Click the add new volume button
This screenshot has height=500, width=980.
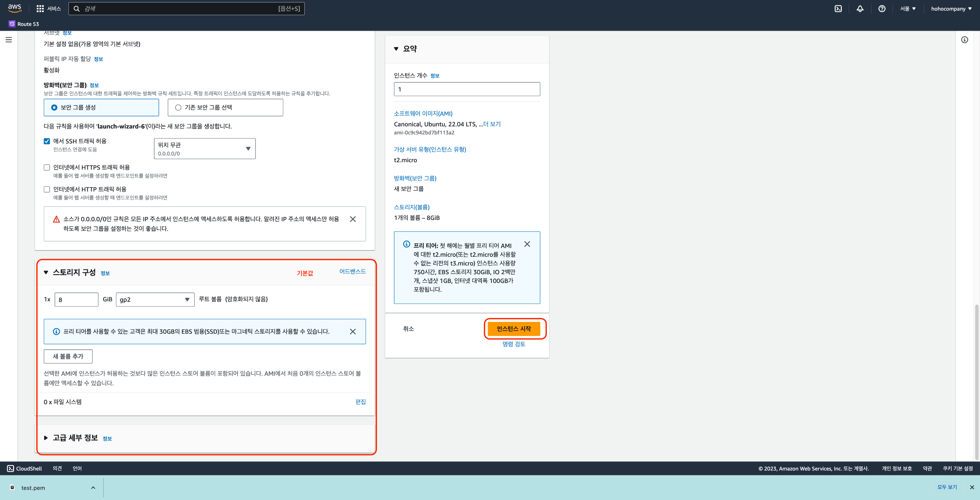68,356
